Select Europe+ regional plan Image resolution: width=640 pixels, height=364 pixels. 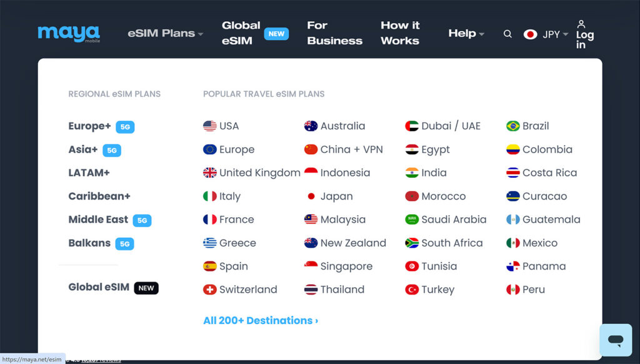point(89,126)
